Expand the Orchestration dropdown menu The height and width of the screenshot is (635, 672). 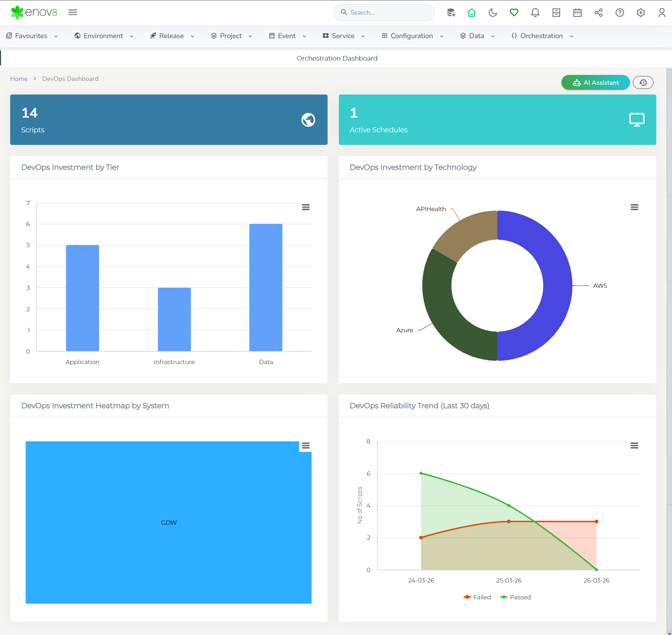coord(542,36)
